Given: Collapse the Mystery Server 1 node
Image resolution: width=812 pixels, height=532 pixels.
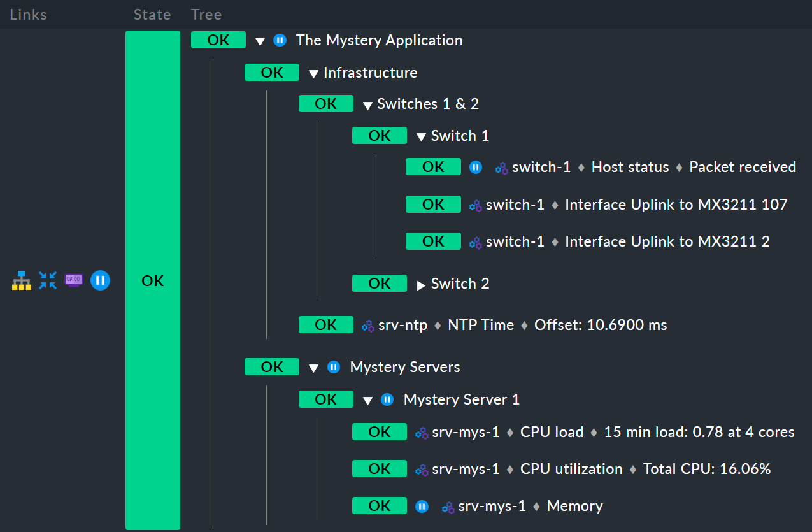Looking at the screenshot, I should pyautogui.click(x=367, y=400).
